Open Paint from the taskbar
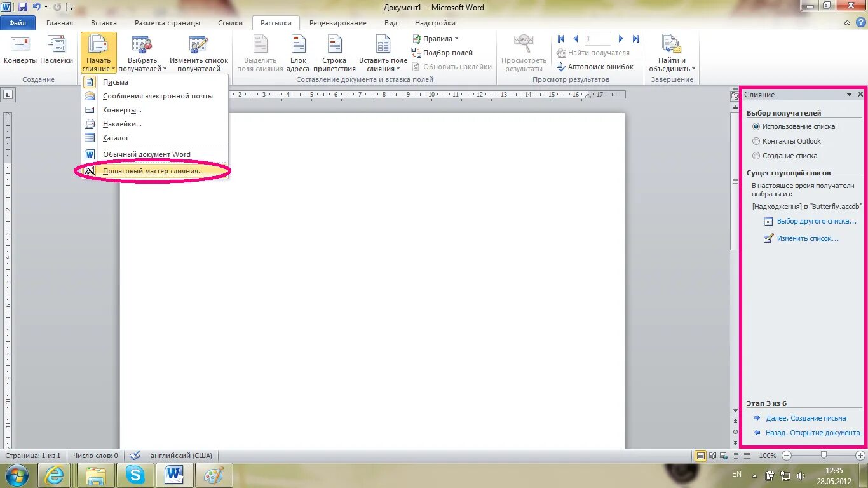Viewport: 868px width, 488px height. [x=214, y=475]
